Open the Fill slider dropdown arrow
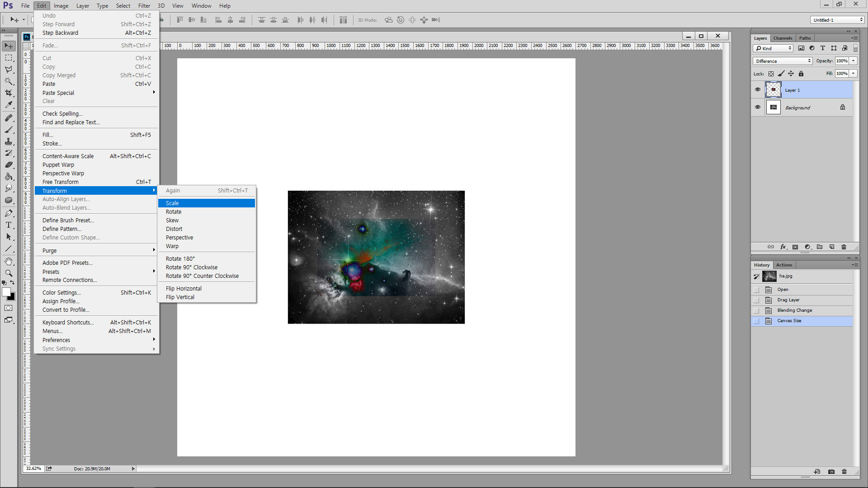868x488 pixels. click(x=854, y=74)
